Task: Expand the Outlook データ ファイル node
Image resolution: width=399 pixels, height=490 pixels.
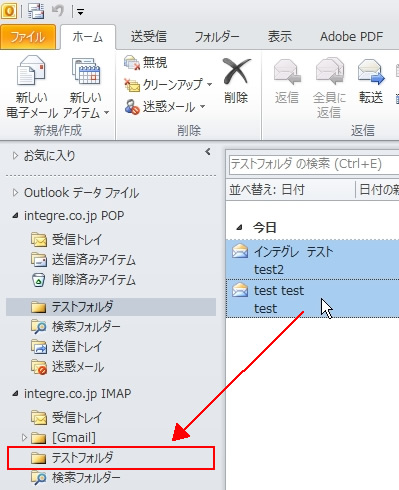Action: [x=15, y=193]
